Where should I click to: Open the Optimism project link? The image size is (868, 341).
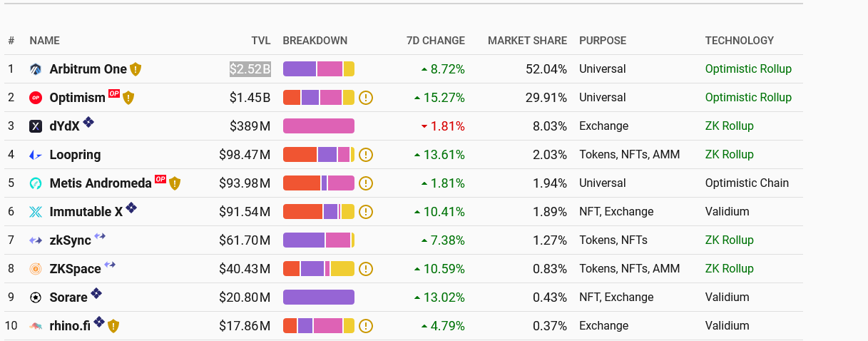77,98
